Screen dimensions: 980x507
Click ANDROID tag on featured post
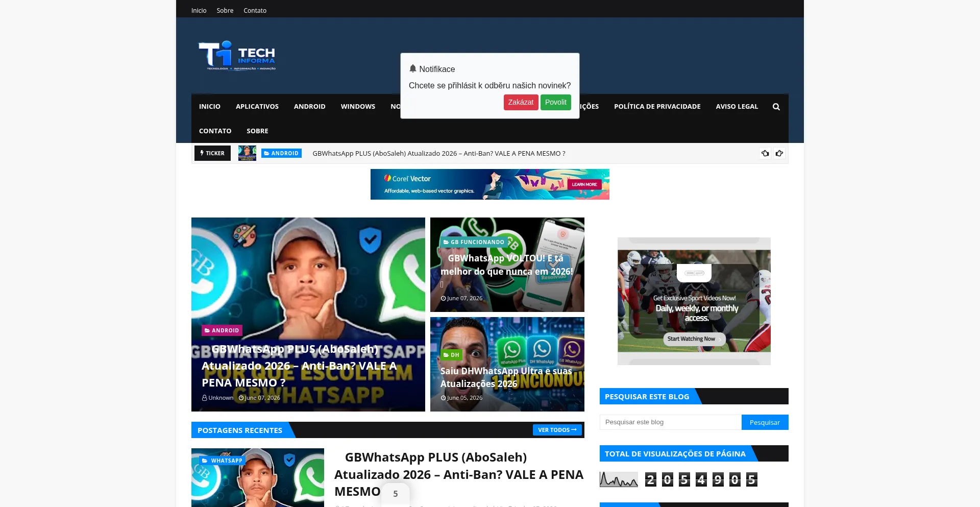[222, 330]
